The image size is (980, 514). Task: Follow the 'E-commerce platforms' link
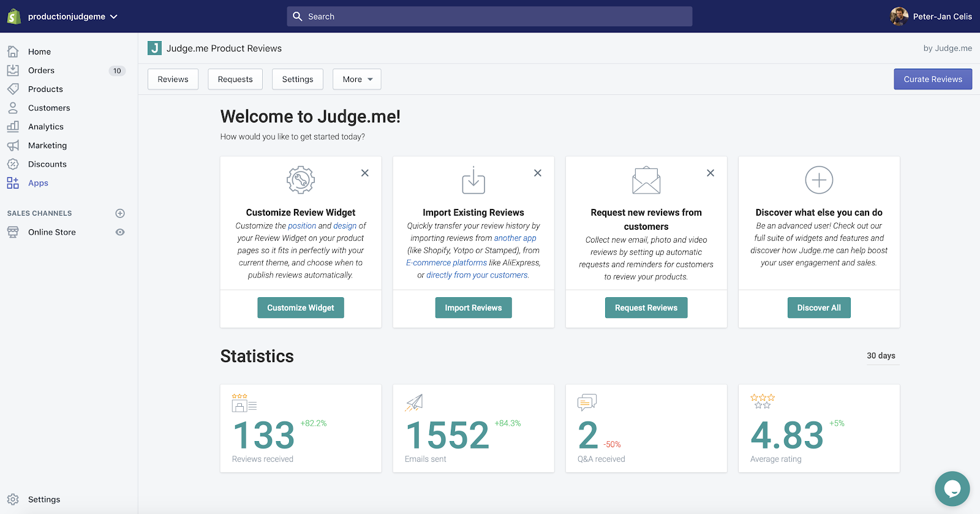(x=447, y=262)
